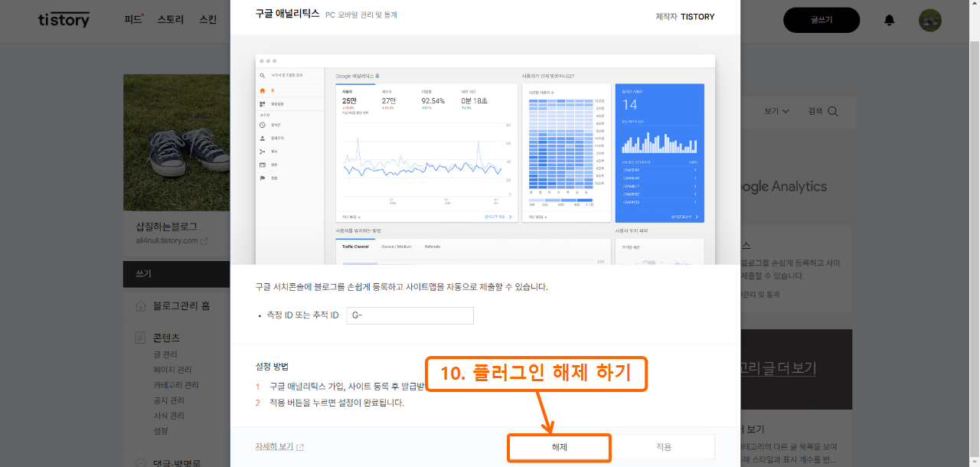Click the external link icon beside all4null.tistory.com
This screenshot has height=467, width=980.
(x=204, y=241)
